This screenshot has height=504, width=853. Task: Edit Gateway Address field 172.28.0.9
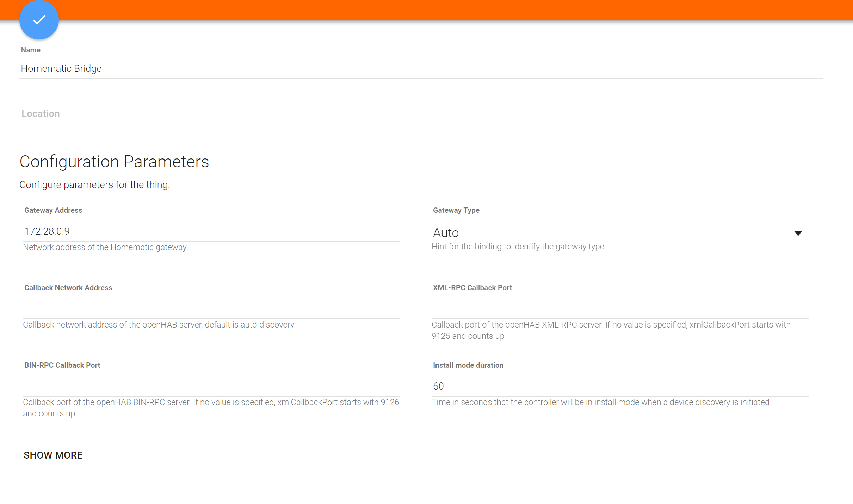211,231
